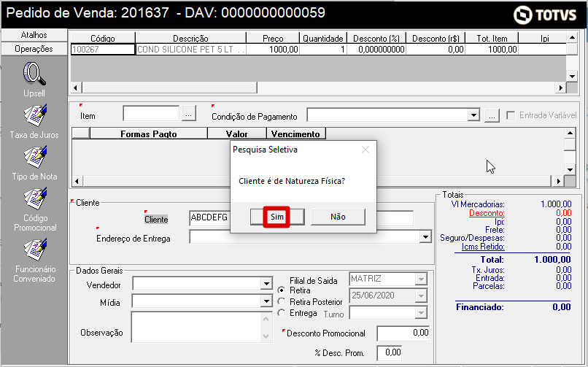
Task: Open the Upsell magnifier shortcut
Action: 34,74
